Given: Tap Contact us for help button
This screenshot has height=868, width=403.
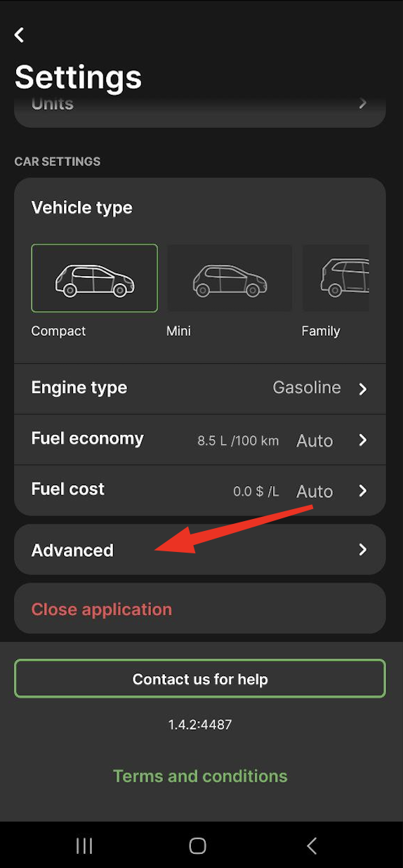Looking at the screenshot, I should point(200,678).
